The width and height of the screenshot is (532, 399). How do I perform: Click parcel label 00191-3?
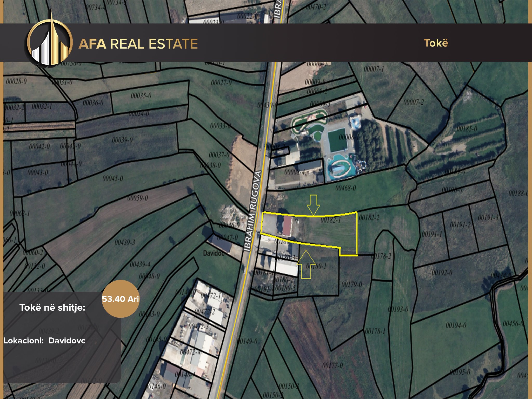pyautogui.click(x=488, y=217)
